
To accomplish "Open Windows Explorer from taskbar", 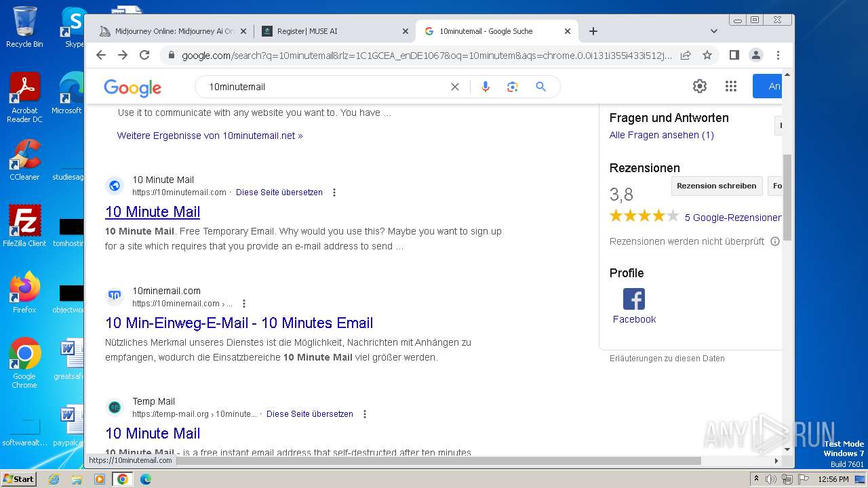I will pos(77,479).
